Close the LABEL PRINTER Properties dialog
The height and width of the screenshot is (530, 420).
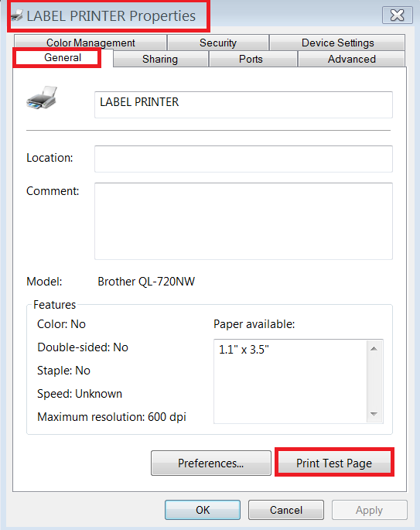pyautogui.click(x=398, y=15)
